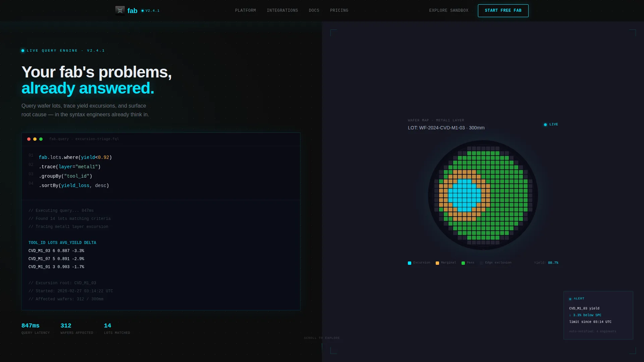
Task: Click the Excursion root comment line
Action: coord(62,283)
